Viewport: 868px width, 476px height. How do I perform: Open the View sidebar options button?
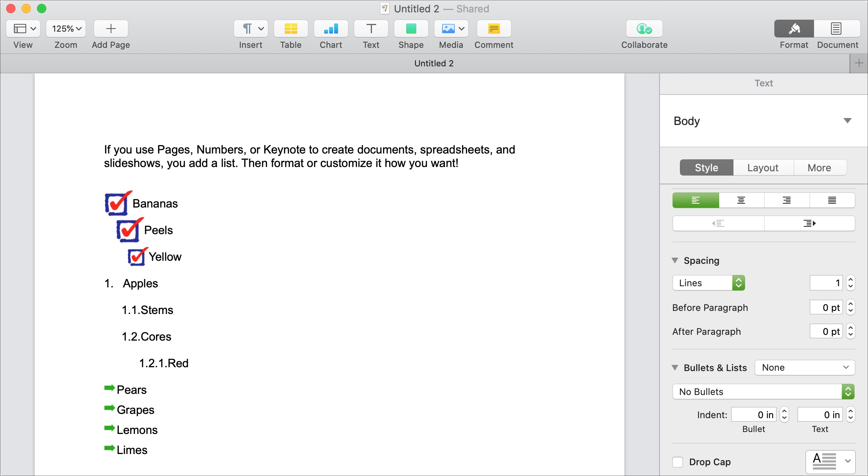coord(23,29)
